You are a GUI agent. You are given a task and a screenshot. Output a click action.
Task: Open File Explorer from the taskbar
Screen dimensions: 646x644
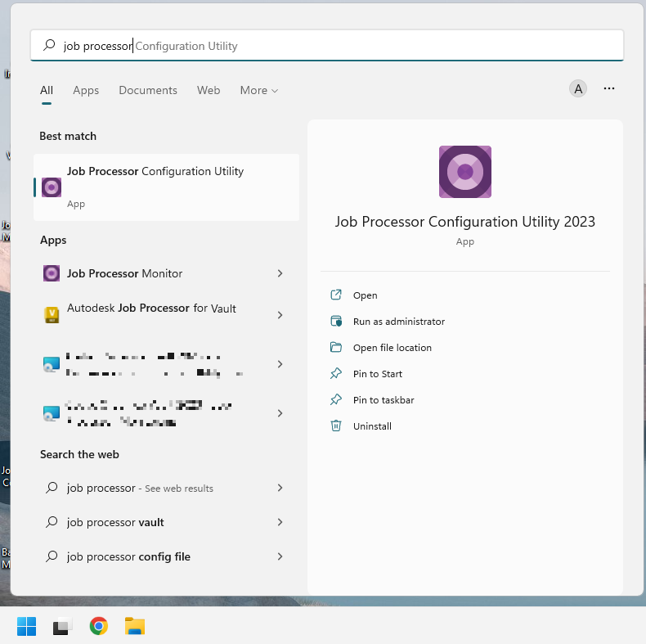point(135,626)
